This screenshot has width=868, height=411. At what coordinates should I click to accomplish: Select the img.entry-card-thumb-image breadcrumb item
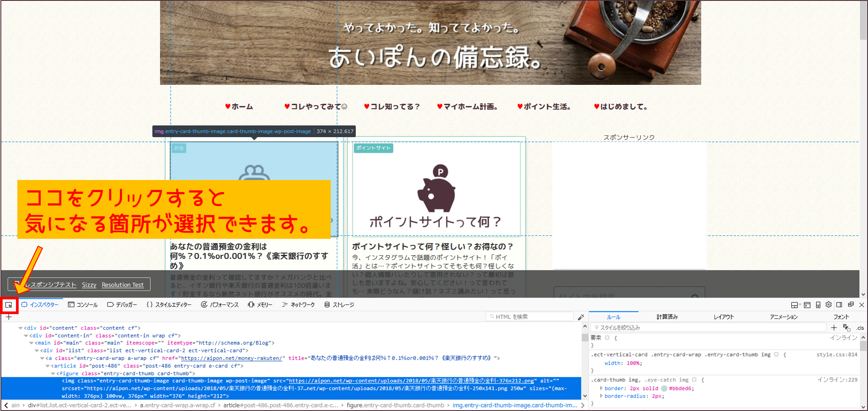515,405
